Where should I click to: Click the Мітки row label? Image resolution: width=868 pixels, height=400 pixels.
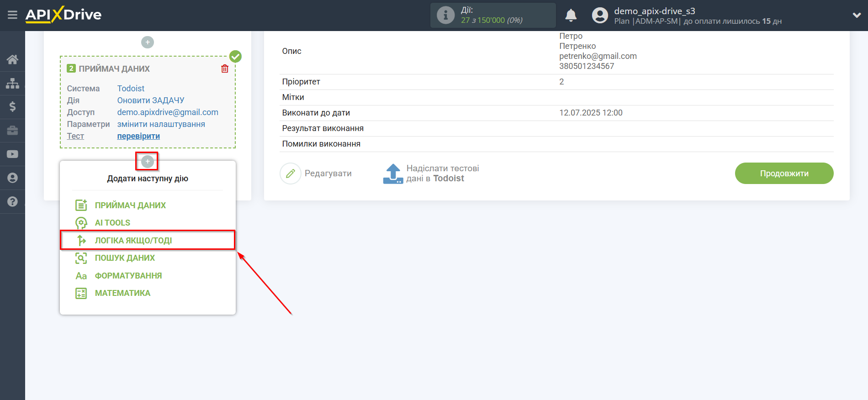click(293, 97)
